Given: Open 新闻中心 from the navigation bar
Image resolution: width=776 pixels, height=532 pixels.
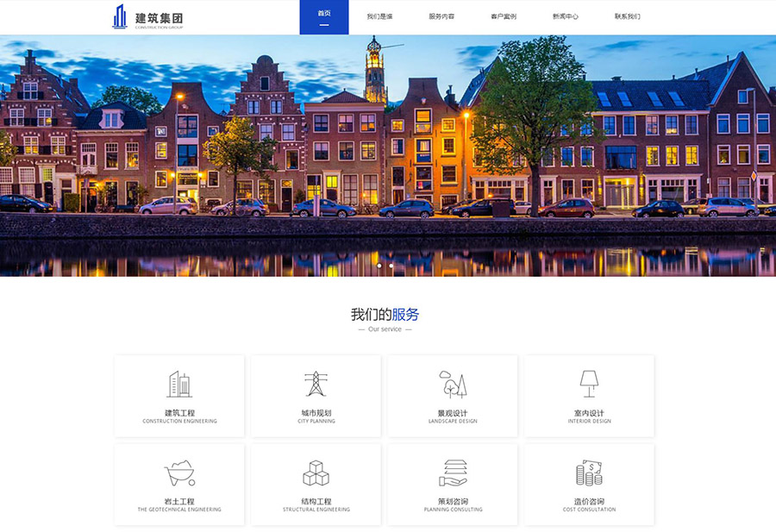Looking at the screenshot, I should [566, 16].
